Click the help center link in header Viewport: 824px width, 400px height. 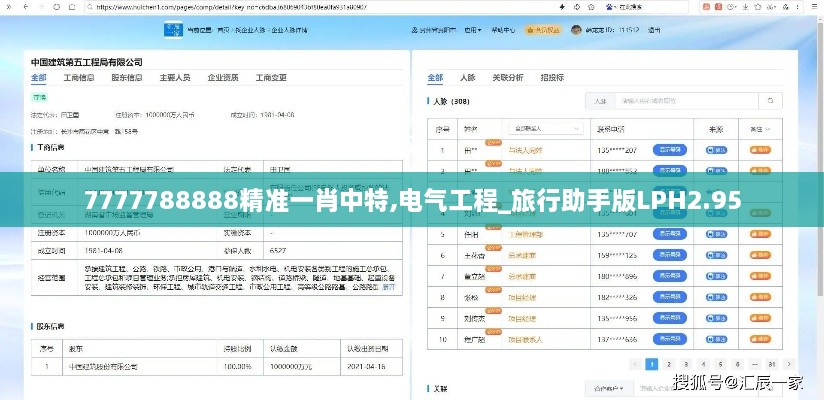click(x=503, y=30)
